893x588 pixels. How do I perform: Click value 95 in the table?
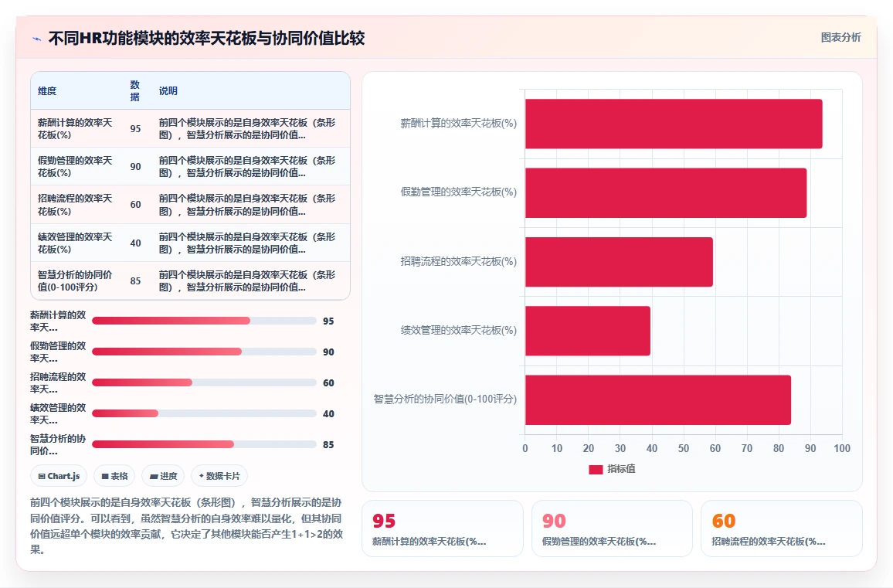pyautogui.click(x=135, y=129)
